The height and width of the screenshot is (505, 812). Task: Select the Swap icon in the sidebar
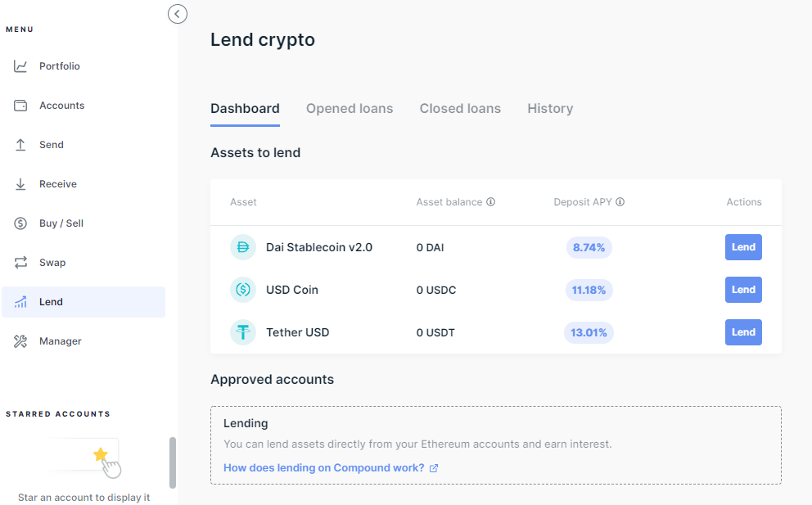pos(20,262)
